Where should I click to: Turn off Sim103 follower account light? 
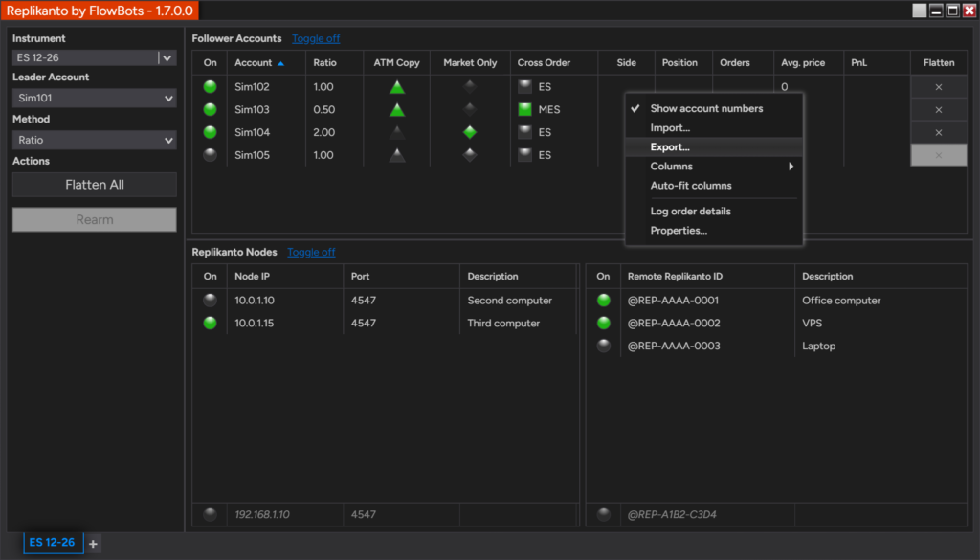210,109
